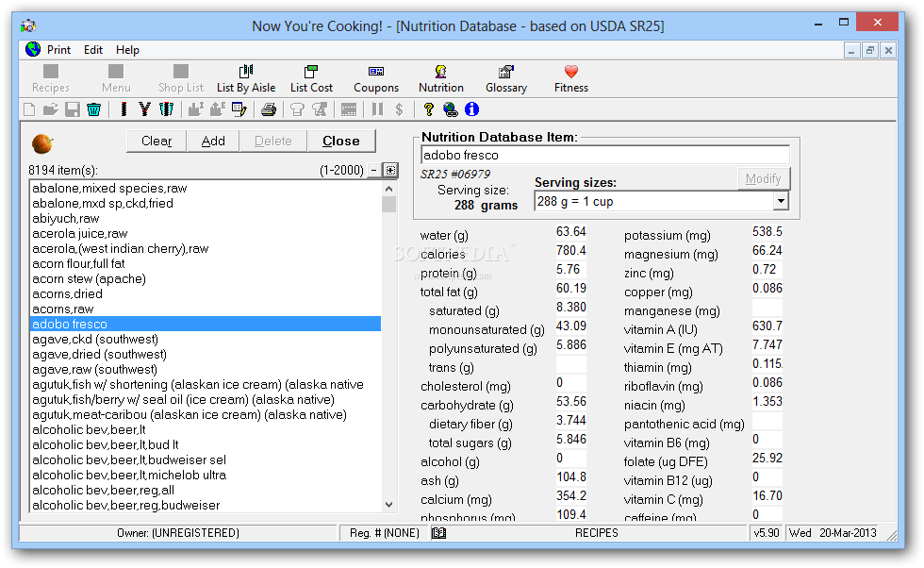This screenshot has height=568, width=924.
Task: Click the globe web link icon
Action: [x=451, y=109]
